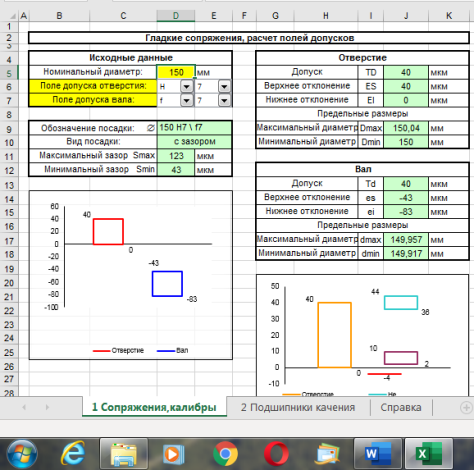Click the Excel taskbar icon
Image resolution: width=475 pixels, height=470 pixels.
coord(429,454)
